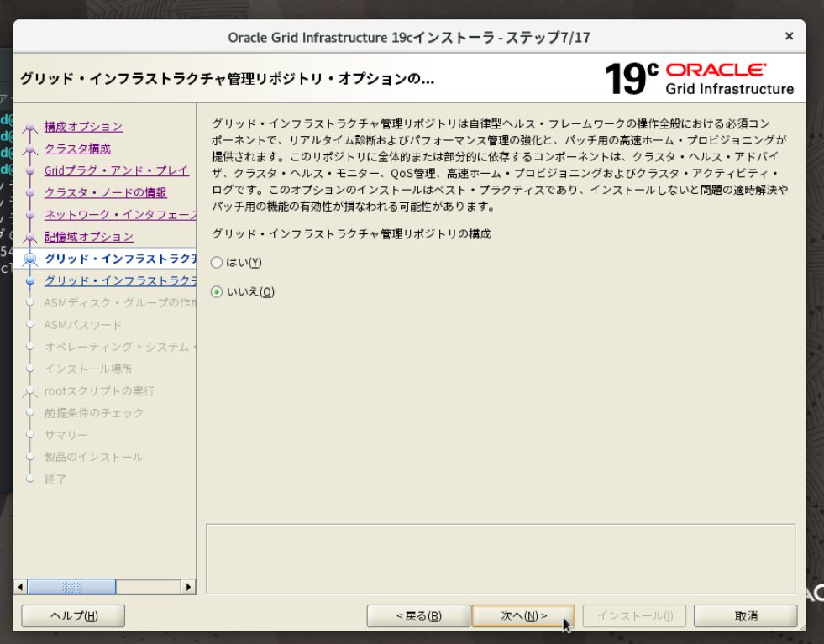The image size is (824, 644).
Task: Click the step marker beside 構成オプション
Action: tap(30, 127)
